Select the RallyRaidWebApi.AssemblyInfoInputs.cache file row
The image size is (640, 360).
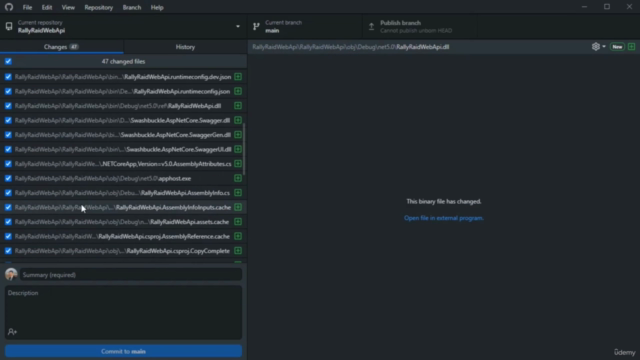click(123, 207)
